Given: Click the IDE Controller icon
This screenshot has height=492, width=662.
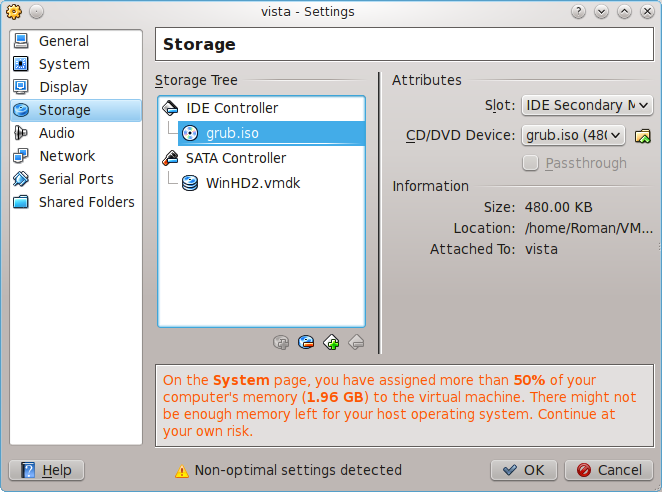Looking at the screenshot, I should [170, 108].
